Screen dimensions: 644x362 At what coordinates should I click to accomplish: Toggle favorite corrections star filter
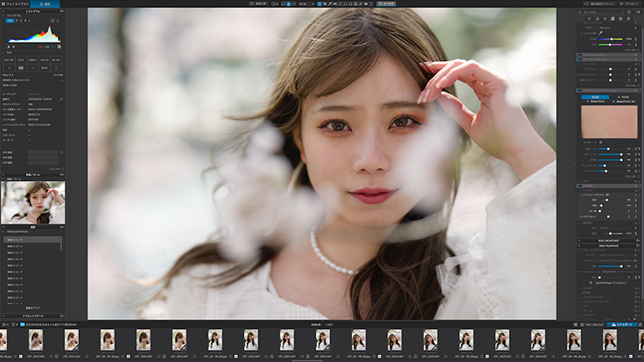tap(629, 12)
